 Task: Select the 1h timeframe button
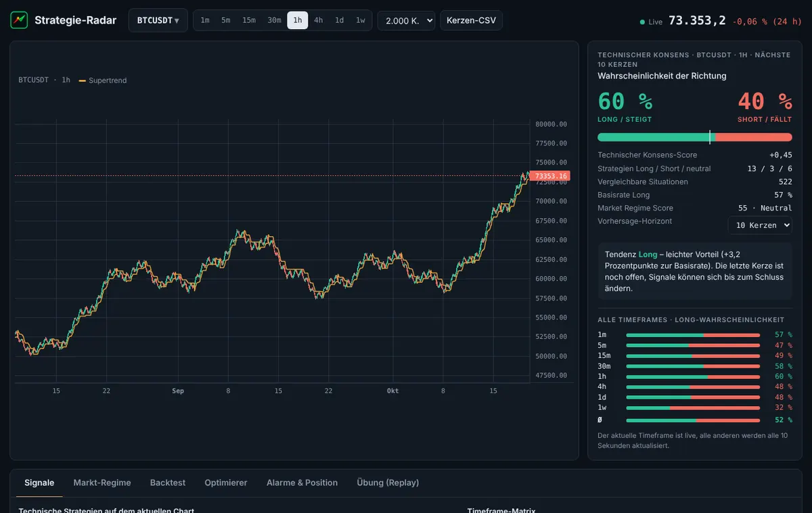coord(298,20)
